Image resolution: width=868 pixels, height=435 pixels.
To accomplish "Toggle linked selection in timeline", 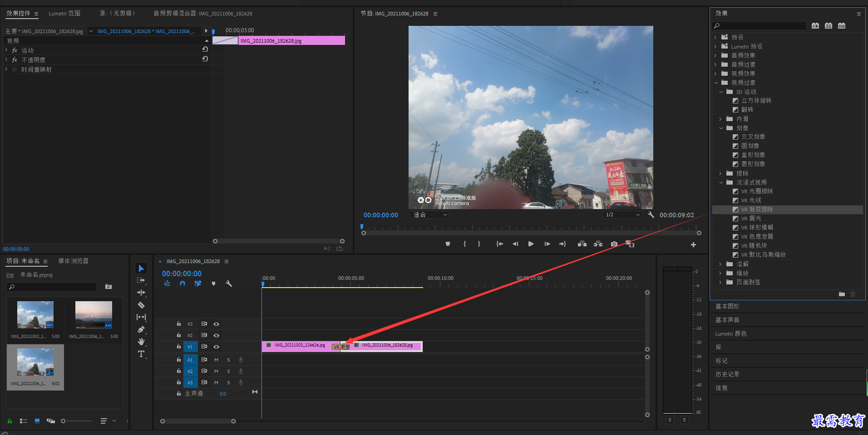I will point(198,283).
